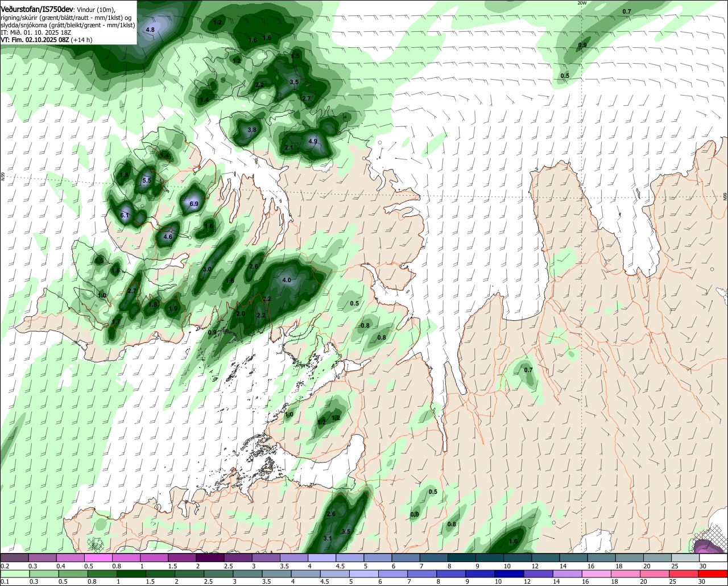Click the 3.1 precipitation value label
The height and width of the screenshot is (586, 728).
pyautogui.click(x=328, y=538)
